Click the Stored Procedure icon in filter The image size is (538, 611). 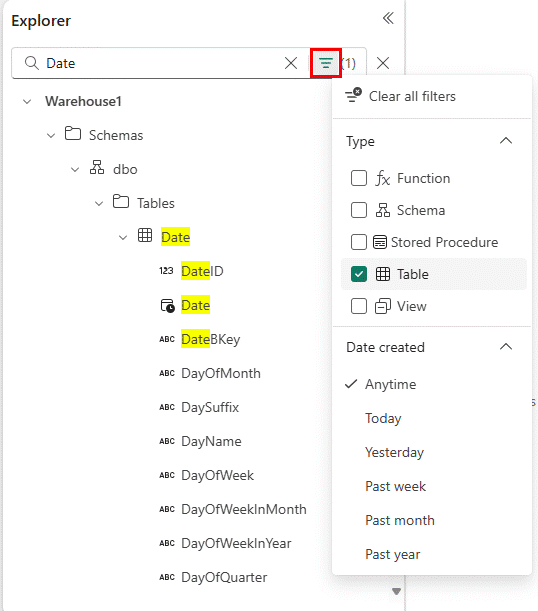(380, 242)
